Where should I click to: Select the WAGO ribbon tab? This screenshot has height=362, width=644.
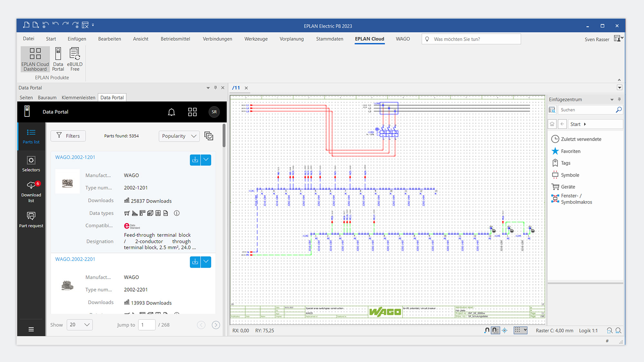pos(403,39)
